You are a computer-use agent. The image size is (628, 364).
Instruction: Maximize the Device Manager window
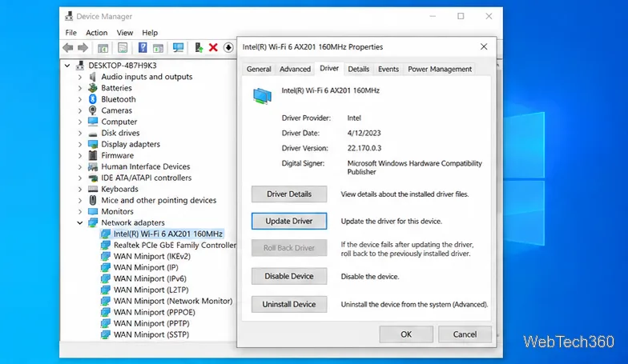[461, 16]
